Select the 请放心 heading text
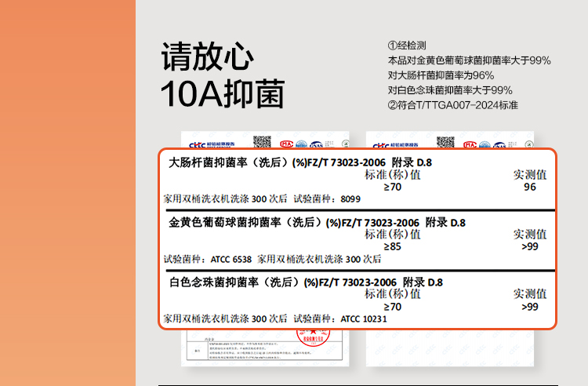Viewport: 588px width, 386px height. [x=207, y=57]
